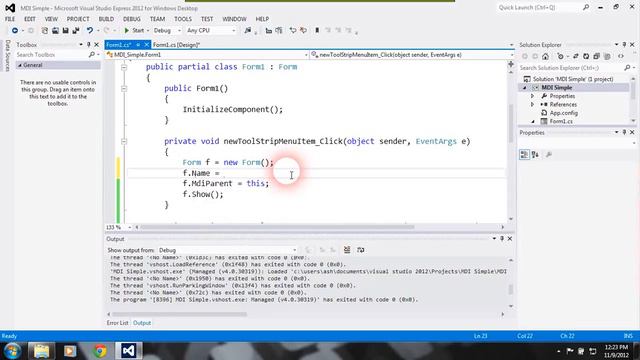This screenshot has width=640, height=360.
Task: Click the Search Toolbox input field
Action: (51, 55)
